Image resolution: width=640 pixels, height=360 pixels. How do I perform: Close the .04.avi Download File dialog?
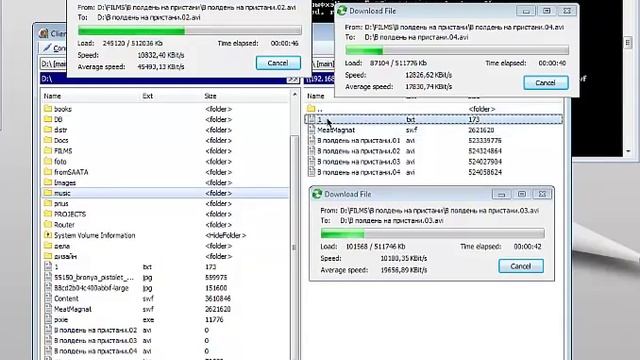point(567,11)
